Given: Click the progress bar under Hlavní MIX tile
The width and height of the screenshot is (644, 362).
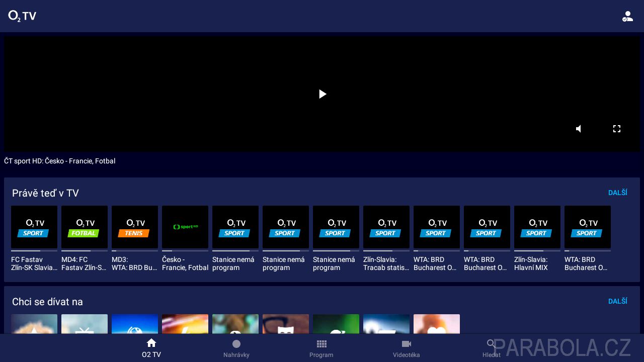Looking at the screenshot, I should pos(537,250).
